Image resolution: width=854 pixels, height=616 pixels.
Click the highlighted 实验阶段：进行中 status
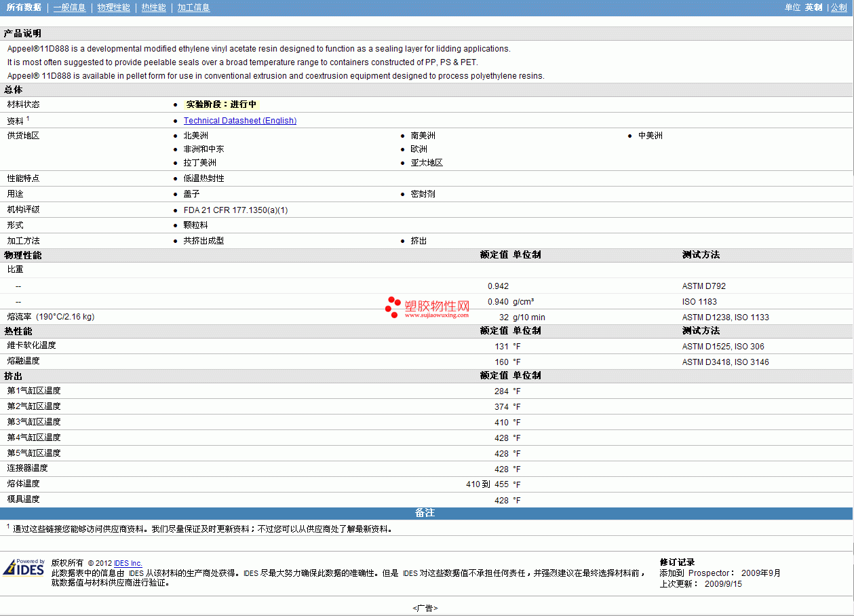point(221,104)
